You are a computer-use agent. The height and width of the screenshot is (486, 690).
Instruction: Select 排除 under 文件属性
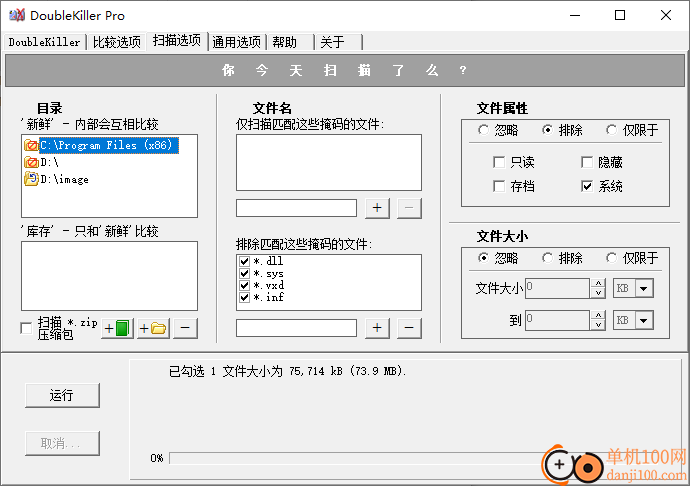[x=547, y=130]
